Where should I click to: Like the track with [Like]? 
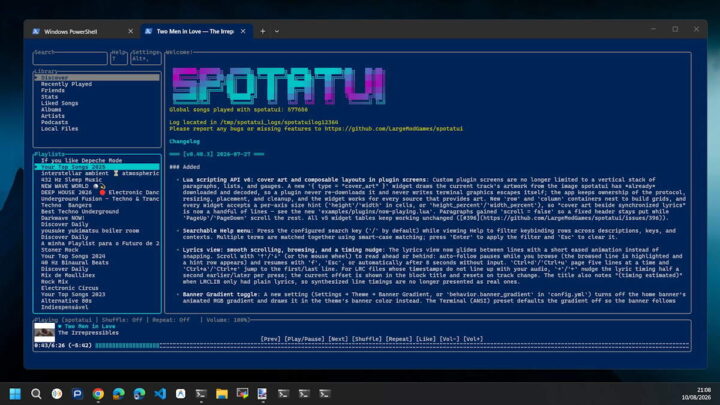(x=426, y=339)
